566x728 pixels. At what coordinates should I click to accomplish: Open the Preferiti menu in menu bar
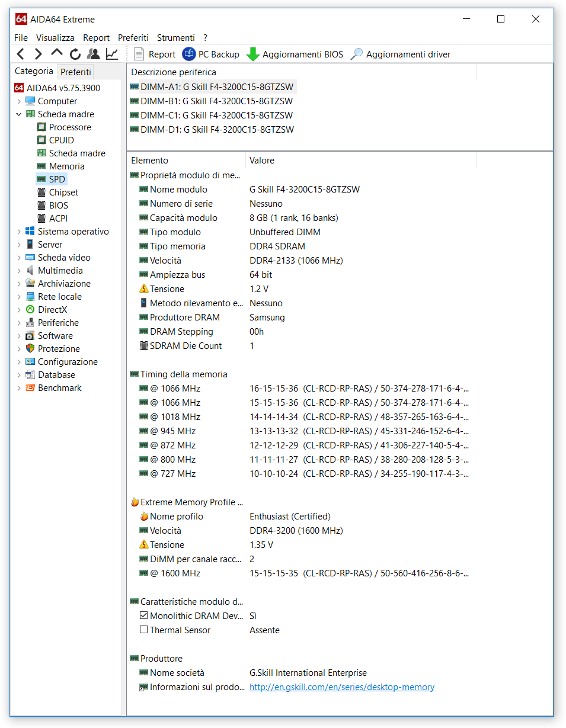[x=133, y=37]
